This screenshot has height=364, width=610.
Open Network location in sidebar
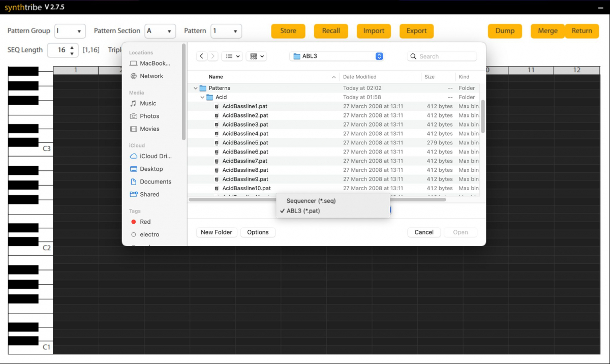point(151,76)
